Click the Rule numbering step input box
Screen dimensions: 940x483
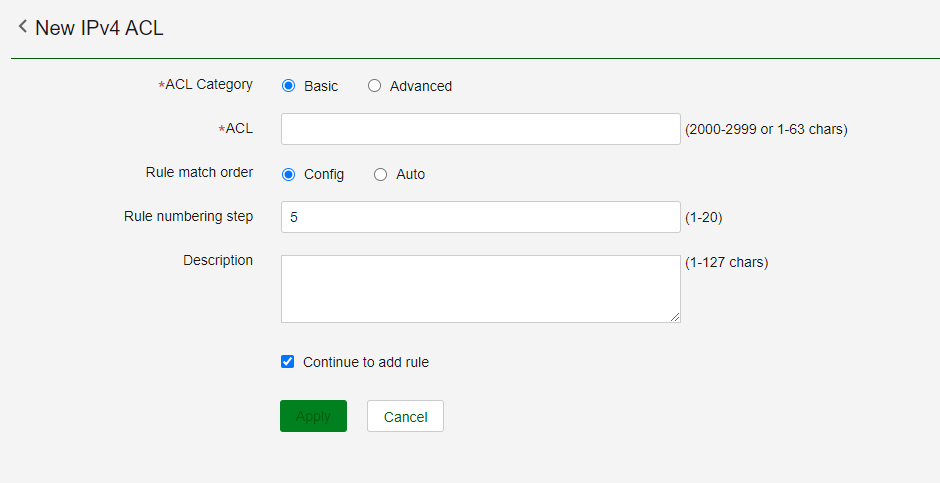pyautogui.click(x=480, y=217)
